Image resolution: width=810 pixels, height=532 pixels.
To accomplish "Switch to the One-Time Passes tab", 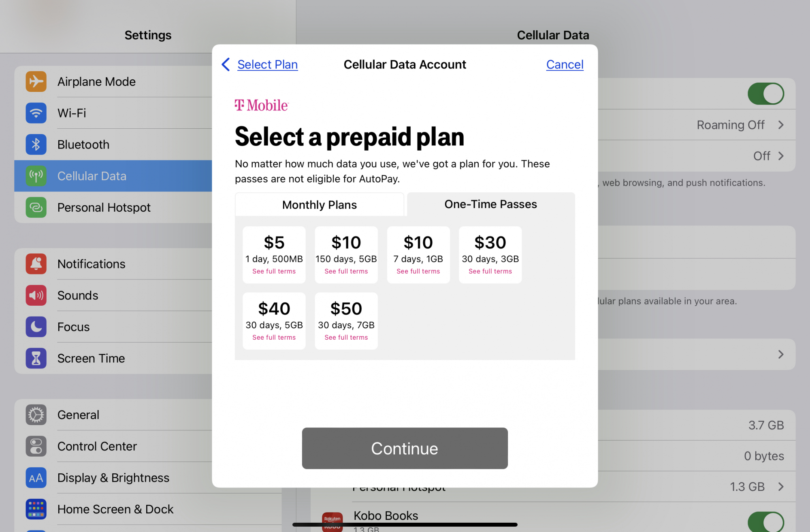I will click(x=490, y=204).
